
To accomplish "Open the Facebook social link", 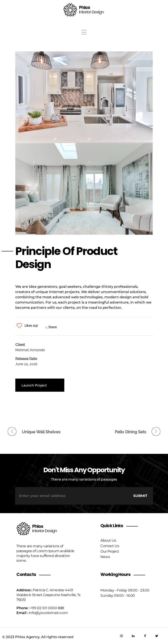I will pyautogui.click(x=145, y=636).
